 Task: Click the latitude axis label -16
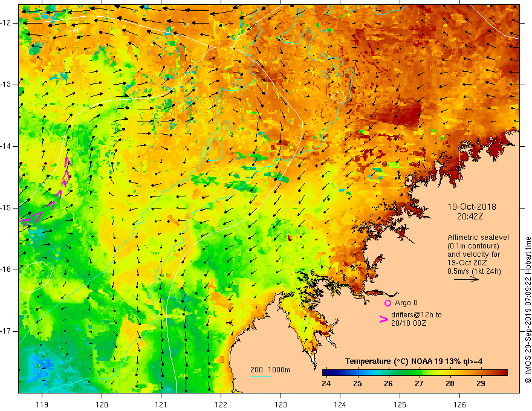tap(6, 270)
